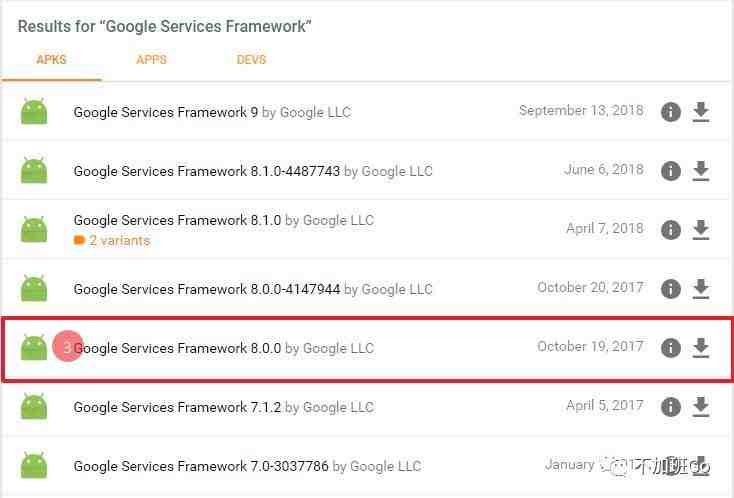Open info for Google Services Framework 7.1.2
734x498 pixels.
point(670,407)
